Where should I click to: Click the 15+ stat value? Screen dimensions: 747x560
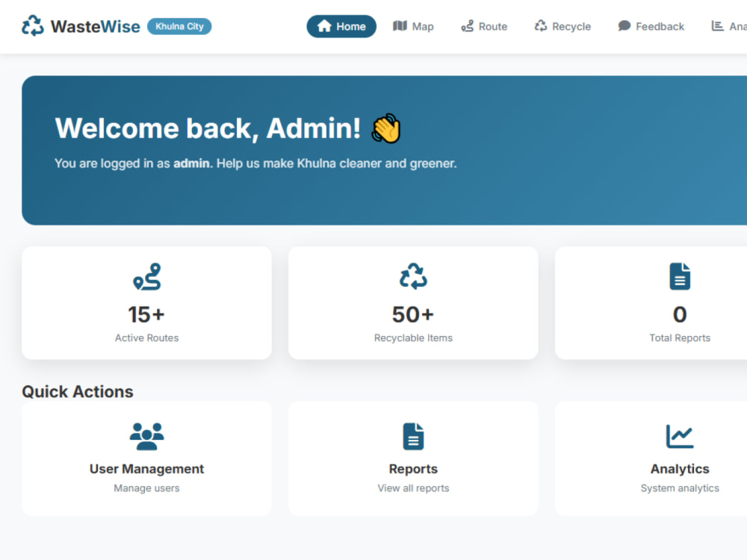coord(146,314)
